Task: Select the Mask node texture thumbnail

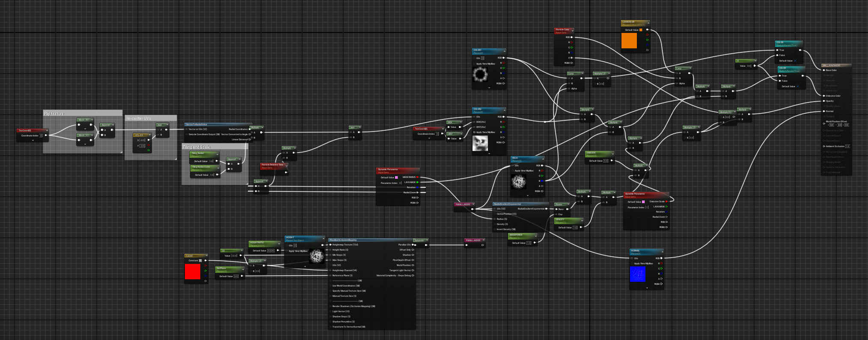Action: click(519, 182)
